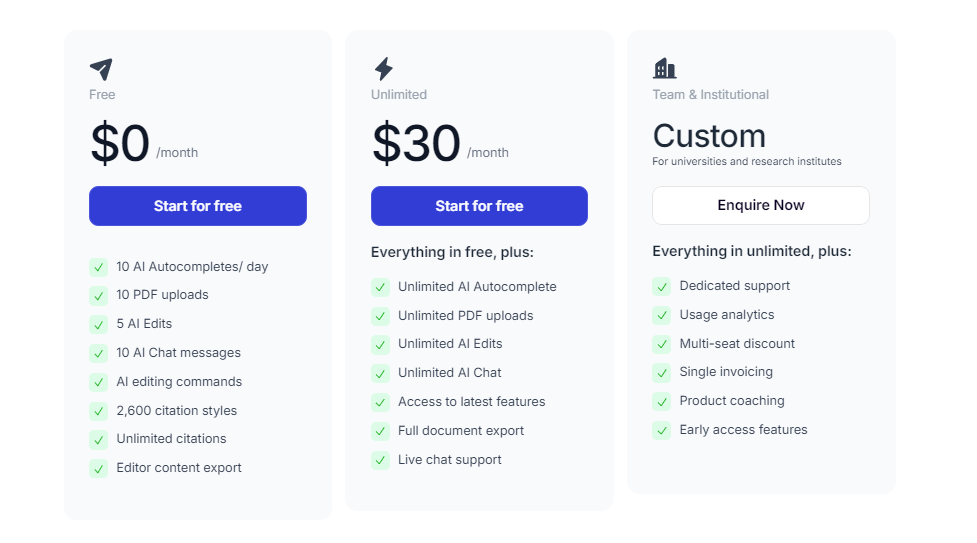The height and width of the screenshot is (543, 977).
Task: Click checkmark icon beside 10 PDF uploads
Action: [98, 295]
